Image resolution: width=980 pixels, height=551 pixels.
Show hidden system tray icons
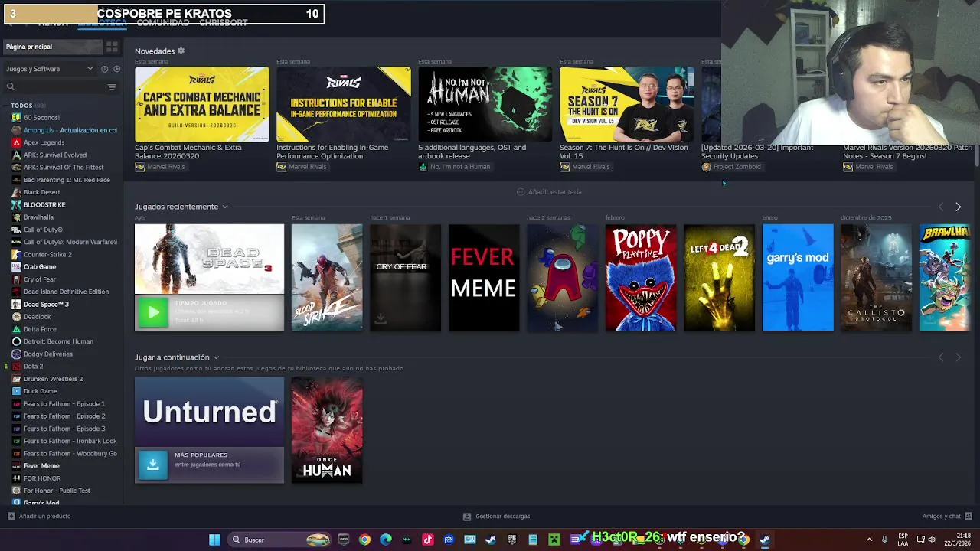(869, 540)
